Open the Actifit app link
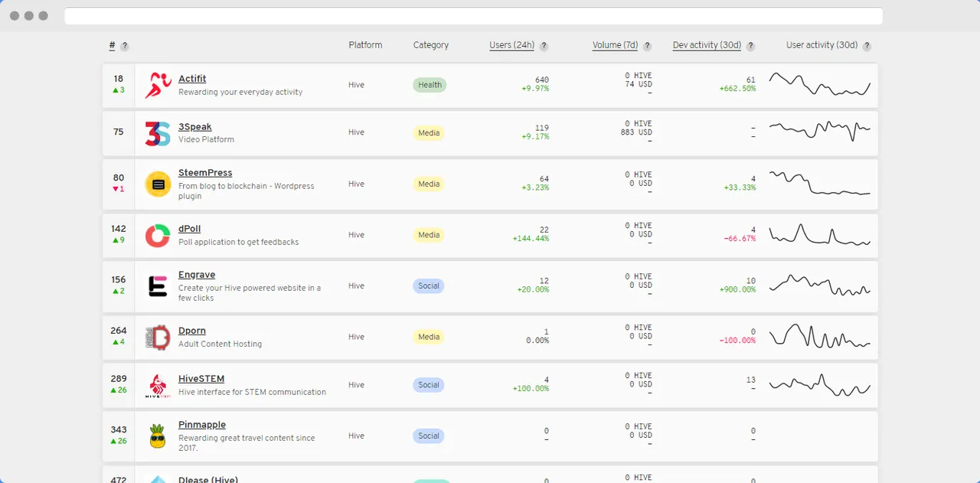980x483 pixels. pyautogui.click(x=192, y=79)
